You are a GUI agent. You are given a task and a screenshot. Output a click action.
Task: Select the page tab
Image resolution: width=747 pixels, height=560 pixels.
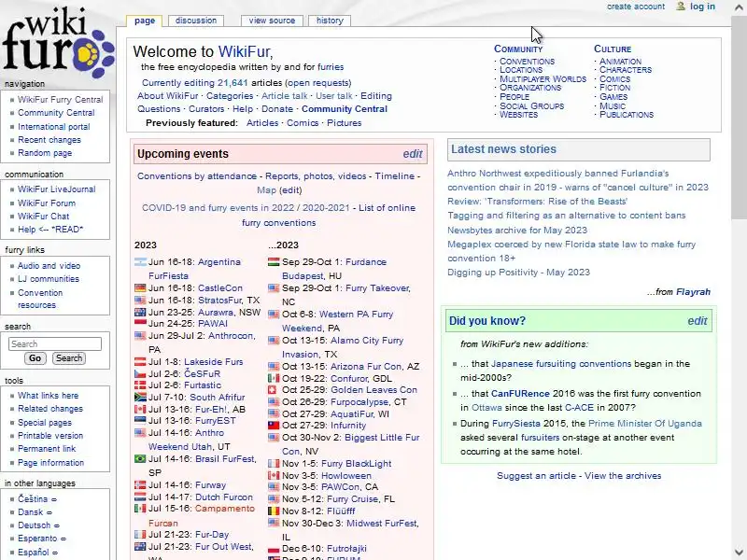click(145, 21)
